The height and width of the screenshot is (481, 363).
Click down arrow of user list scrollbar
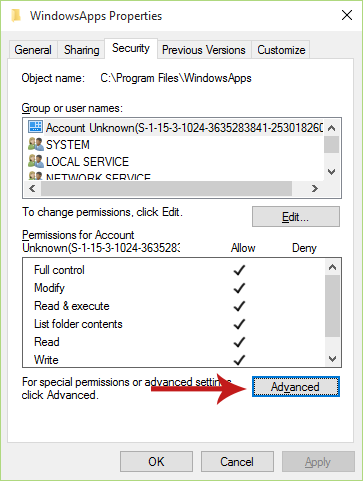332,172
